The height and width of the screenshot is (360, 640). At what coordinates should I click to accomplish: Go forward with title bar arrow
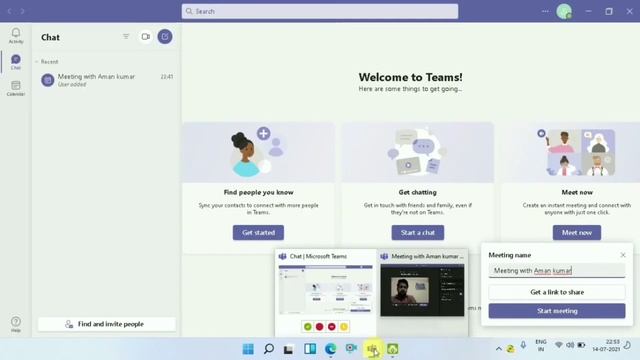point(22,11)
